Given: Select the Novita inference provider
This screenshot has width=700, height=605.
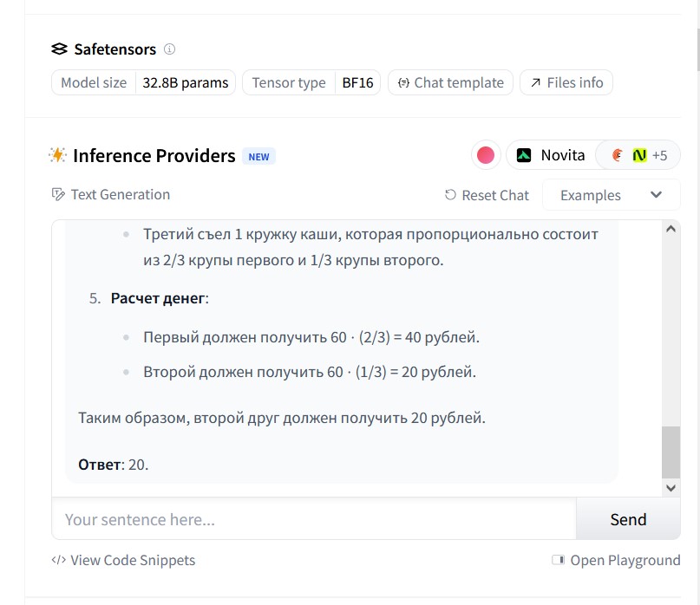Looking at the screenshot, I should coord(552,155).
